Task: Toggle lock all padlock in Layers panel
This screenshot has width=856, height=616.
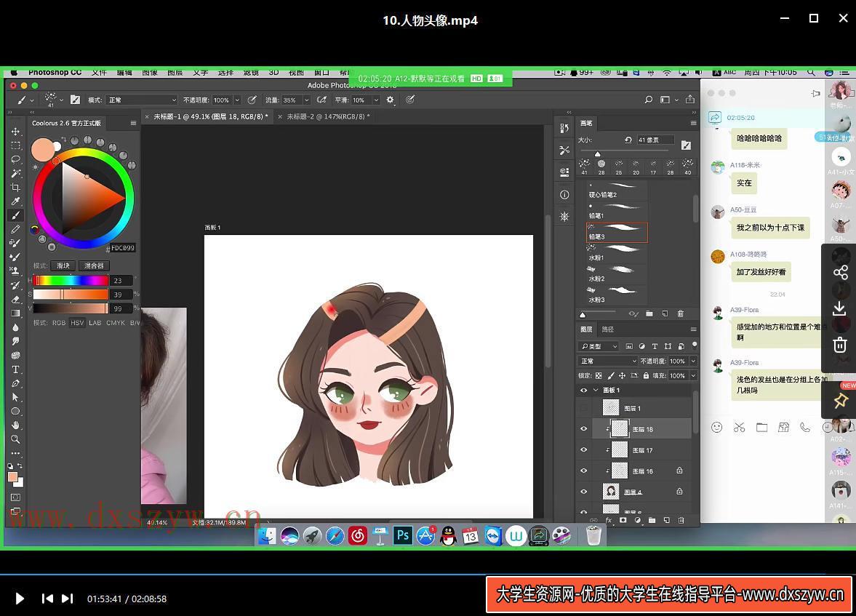Action: tap(646, 376)
